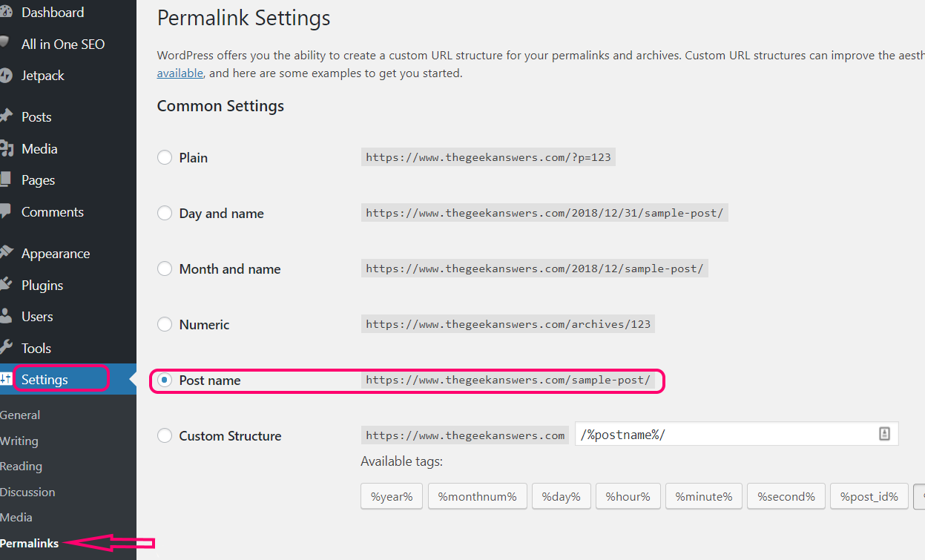Follow the 'available' tags link
The width and height of the screenshot is (925, 560).
pyautogui.click(x=180, y=73)
